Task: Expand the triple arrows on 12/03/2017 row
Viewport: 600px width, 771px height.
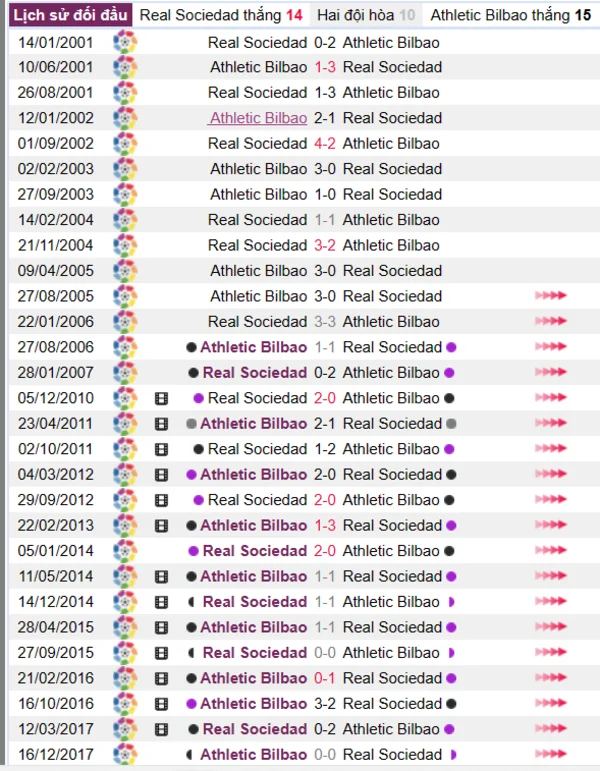Action: point(551,729)
